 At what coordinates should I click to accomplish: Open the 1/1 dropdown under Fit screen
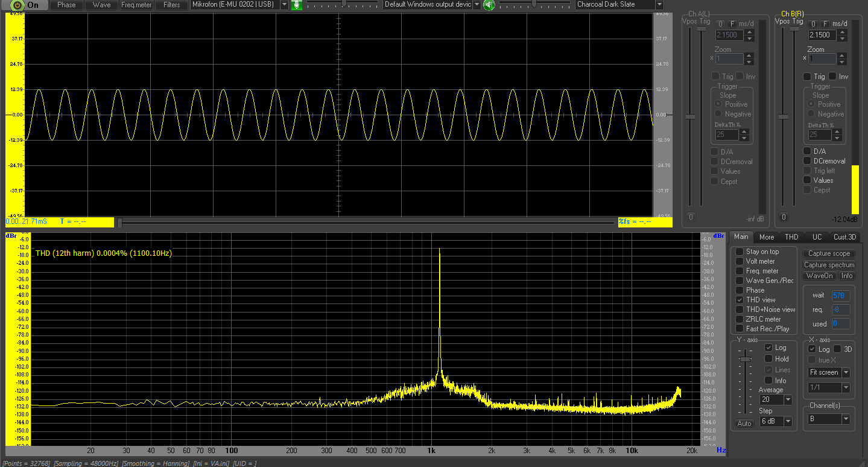click(846, 387)
